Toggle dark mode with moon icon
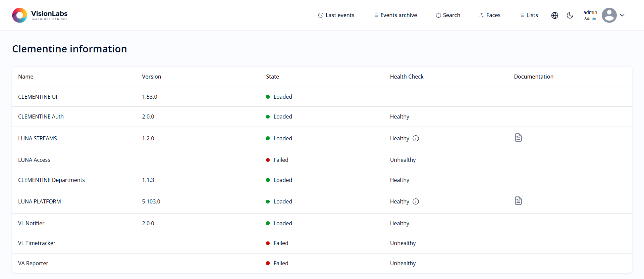The width and height of the screenshot is (644, 279). coord(570,15)
